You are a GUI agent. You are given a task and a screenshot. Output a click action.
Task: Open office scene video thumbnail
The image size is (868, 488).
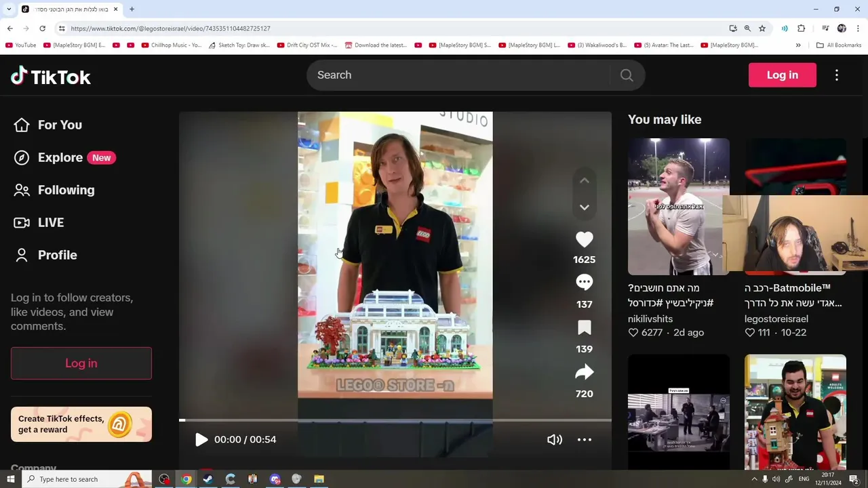[x=679, y=411]
